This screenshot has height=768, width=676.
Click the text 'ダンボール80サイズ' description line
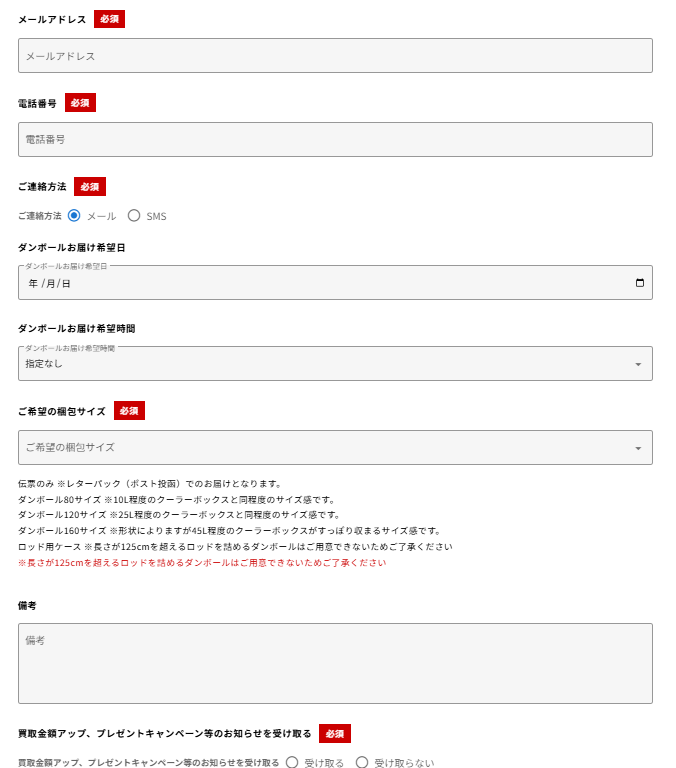[177, 500]
